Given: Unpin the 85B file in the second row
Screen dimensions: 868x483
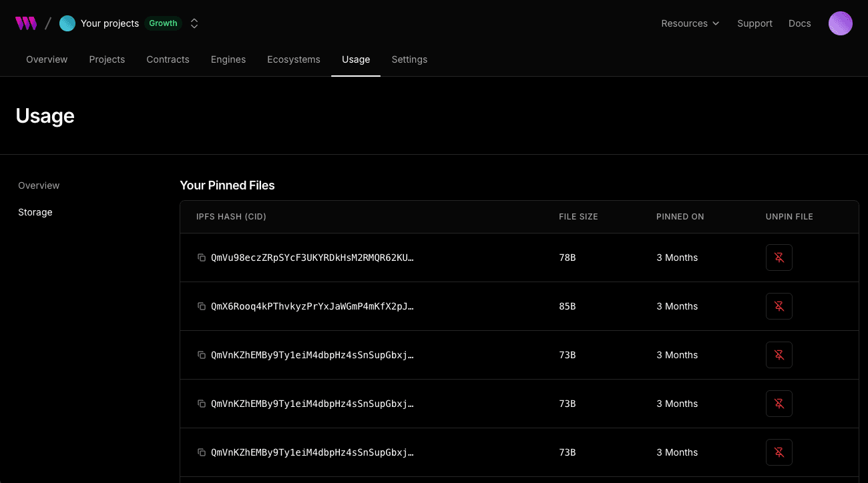Looking at the screenshot, I should click(779, 306).
